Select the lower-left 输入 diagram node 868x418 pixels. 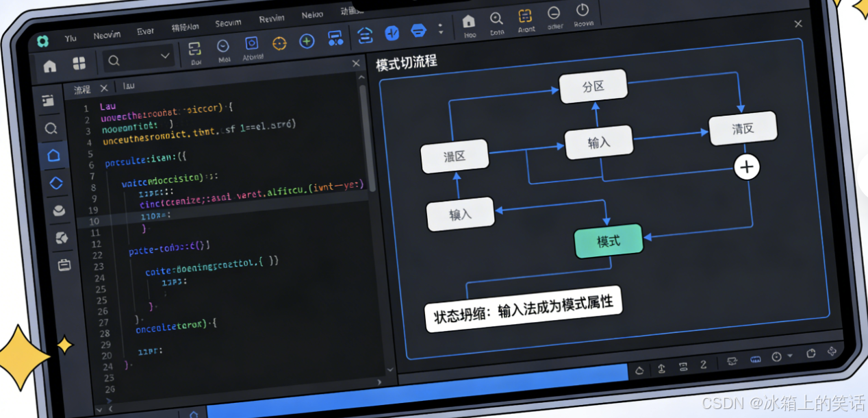(x=460, y=214)
